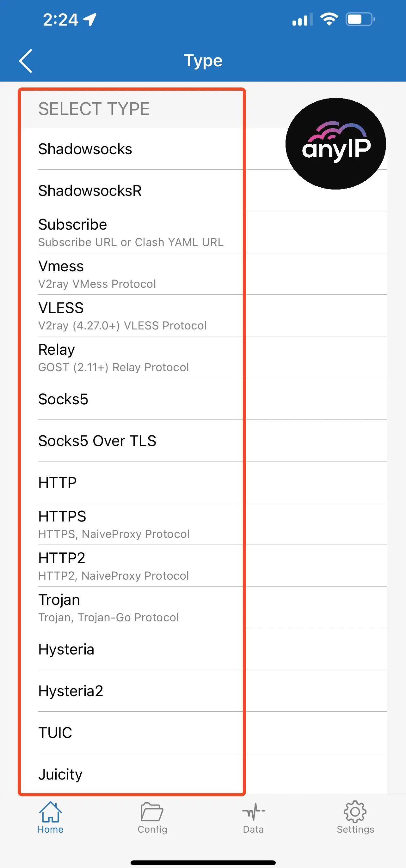
Task: Open Settings via the gear icon
Action: tap(355, 812)
